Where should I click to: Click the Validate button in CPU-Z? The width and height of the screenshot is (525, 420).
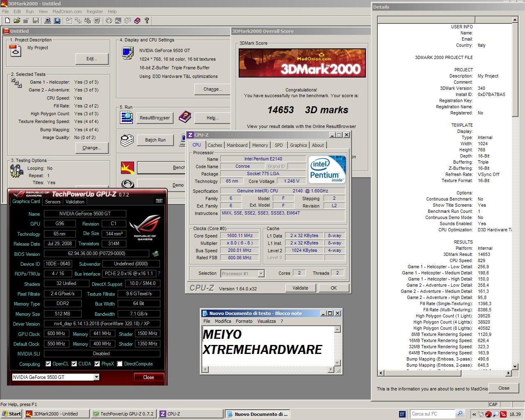pyautogui.click(x=300, y=288)
